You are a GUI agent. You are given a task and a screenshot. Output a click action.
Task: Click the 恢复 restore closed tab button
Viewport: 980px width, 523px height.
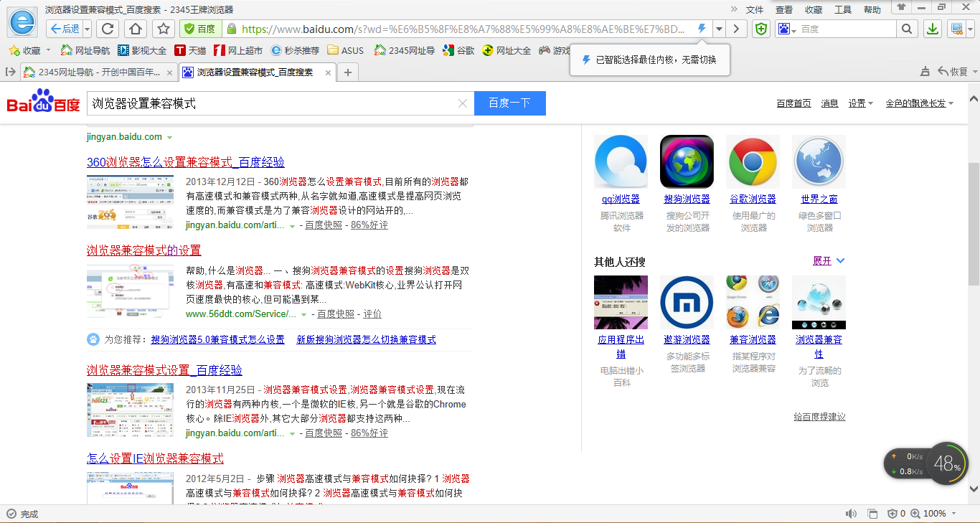[x=953, y=72]
